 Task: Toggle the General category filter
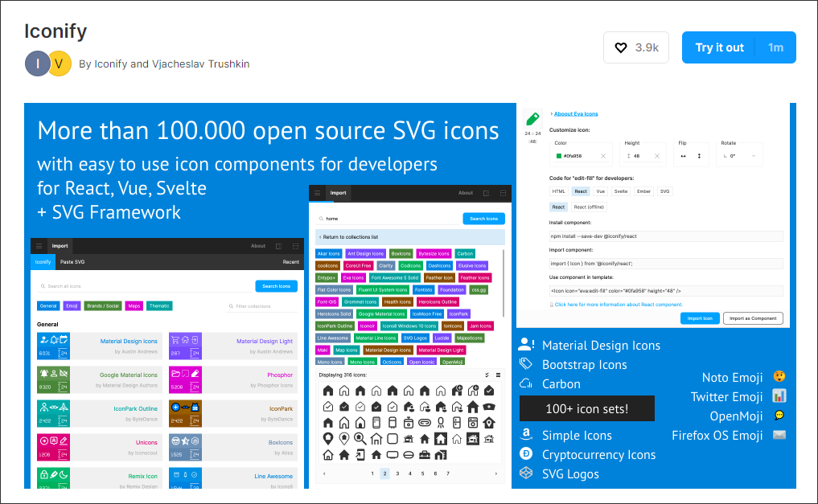pos(48,306)
